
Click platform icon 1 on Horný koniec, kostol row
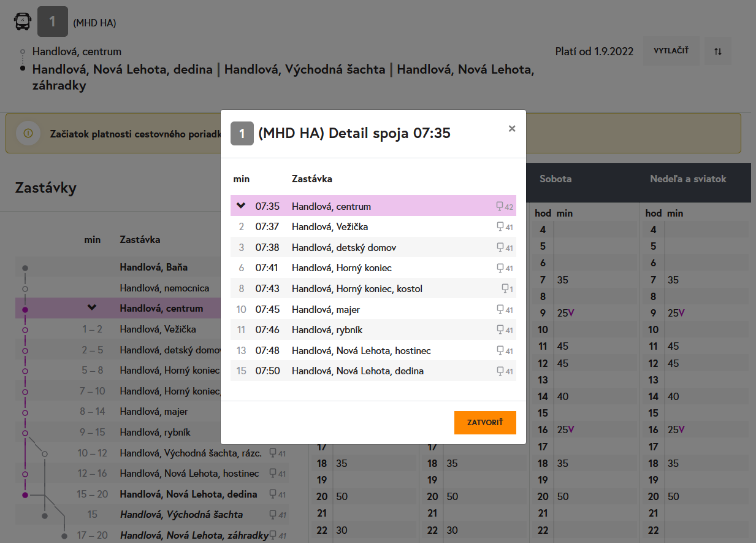click(x=506, y=288)
